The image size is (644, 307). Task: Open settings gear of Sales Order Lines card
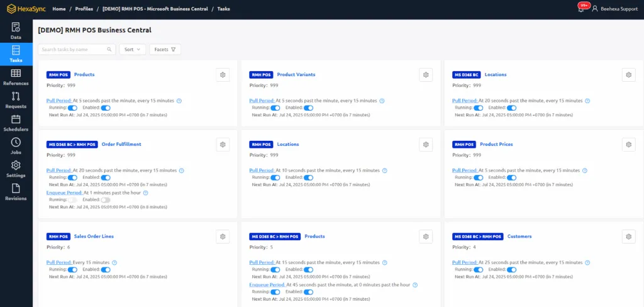[x=223, y=237]
